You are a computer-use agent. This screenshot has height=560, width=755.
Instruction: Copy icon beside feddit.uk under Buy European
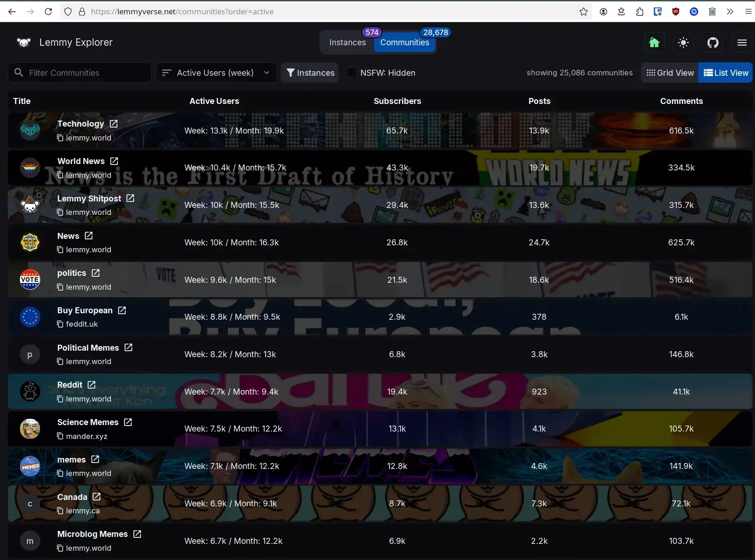point(60,324)
